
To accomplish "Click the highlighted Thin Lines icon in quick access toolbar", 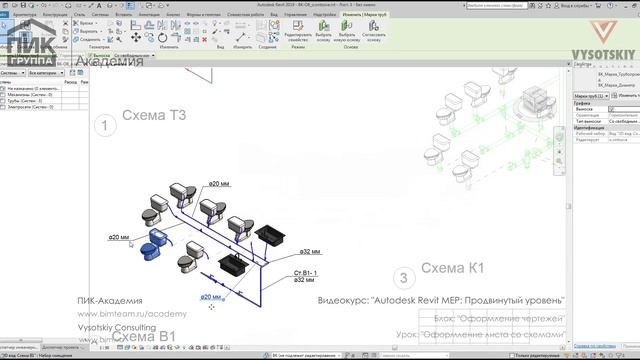I will coord(130,5).
